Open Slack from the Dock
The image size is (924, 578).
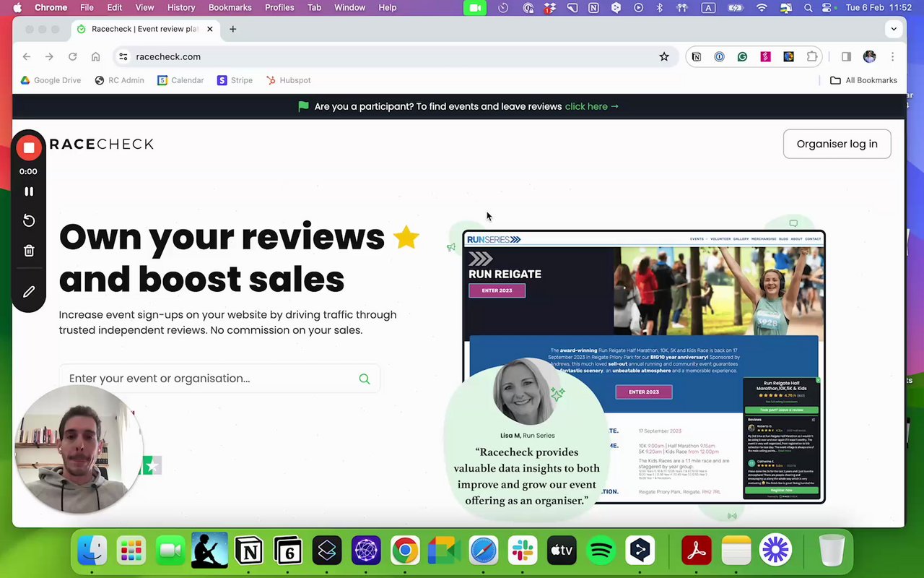(523, 551)
